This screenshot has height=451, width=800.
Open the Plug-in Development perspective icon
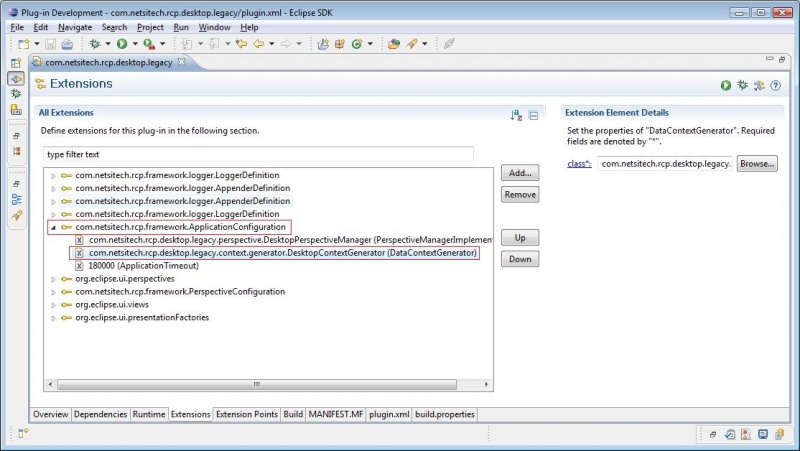16,78
